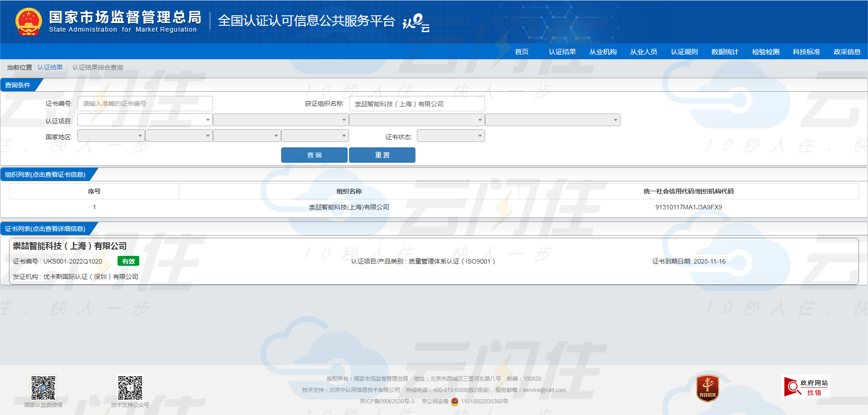Click issuer 优卡斯国际认证（深圳）有限公司

(x=91, y=277)
